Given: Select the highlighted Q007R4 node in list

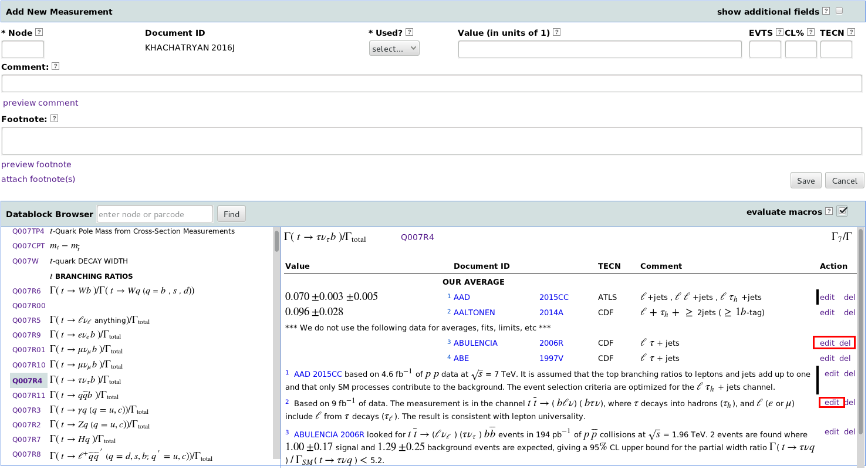Looking at the screenshot, I should click(x=29, y=380).
